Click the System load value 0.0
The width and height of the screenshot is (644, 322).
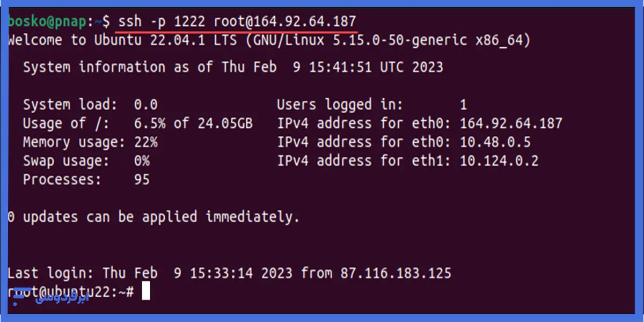145,105
